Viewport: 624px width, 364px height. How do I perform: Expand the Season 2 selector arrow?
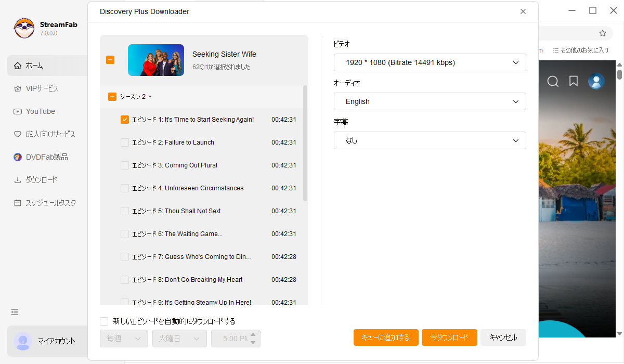[150, 97]
